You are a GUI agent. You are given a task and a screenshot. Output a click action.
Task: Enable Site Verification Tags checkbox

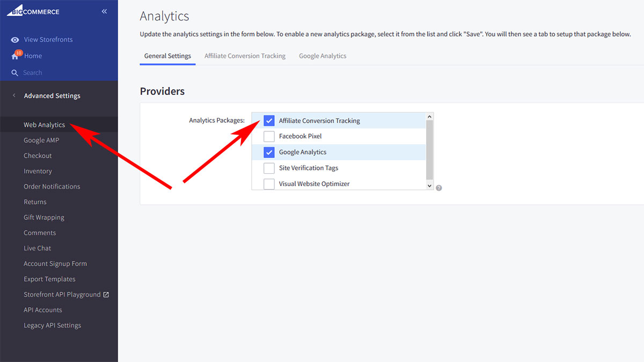pyautogui.click(x=269, y=168)
